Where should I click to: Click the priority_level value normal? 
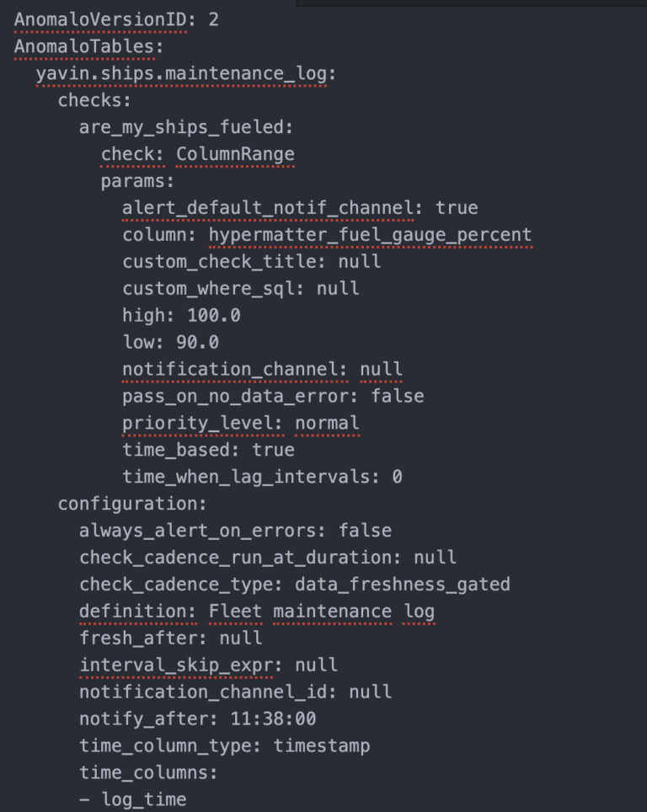(x=327, y=423)
